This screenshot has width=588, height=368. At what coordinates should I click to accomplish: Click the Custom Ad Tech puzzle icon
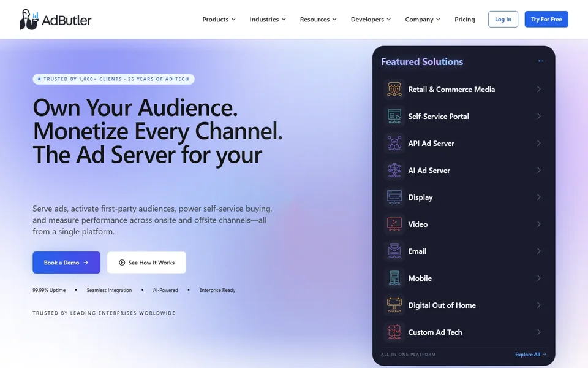pos(394,332)
